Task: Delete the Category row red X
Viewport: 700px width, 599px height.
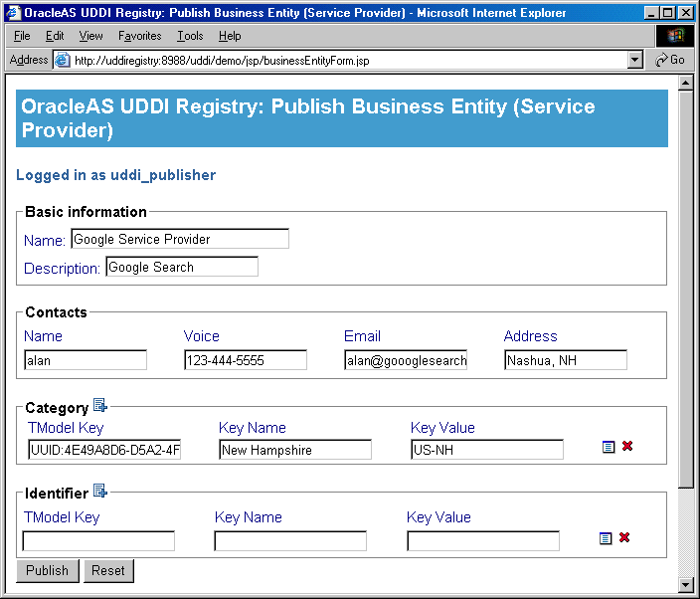Action: pyautogui.click(x=627, y=446)
